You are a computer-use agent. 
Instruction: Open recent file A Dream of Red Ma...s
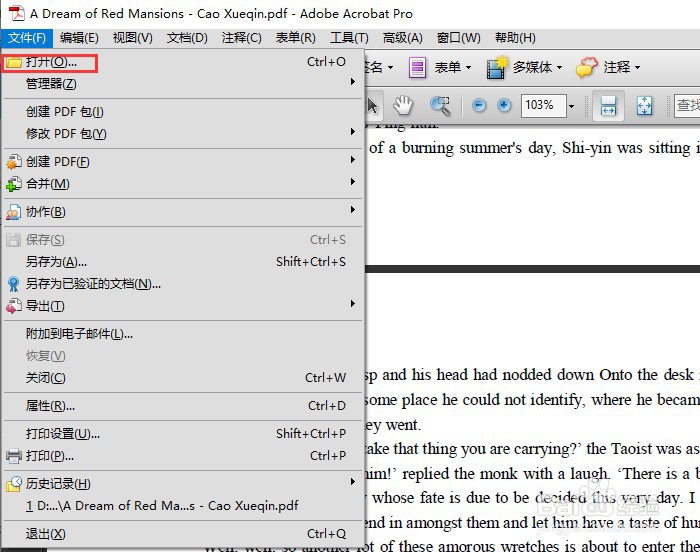pos(182,506)
